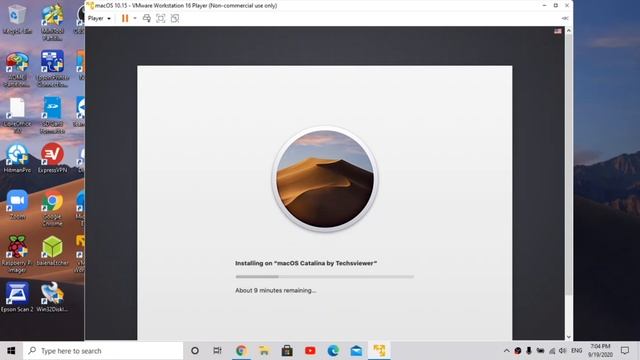Click the Type here to search box
This screenshot has width=640, height=360.
coord(103,351)
